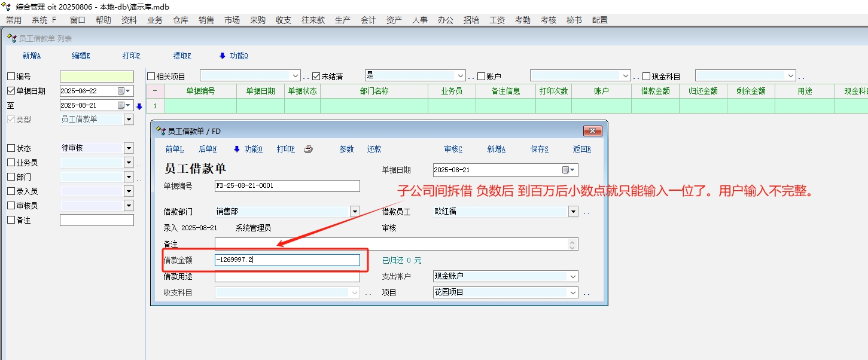Open the 仓库 menu
868x360 pixels.
tap(181, 20)
